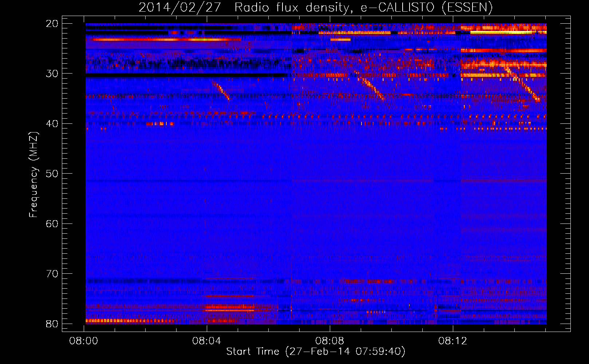Click the 'Start Time (27-Feb-14 07:59:40)' label
The height and width of the screenshot is (364, 589).
tap(316, 352)
